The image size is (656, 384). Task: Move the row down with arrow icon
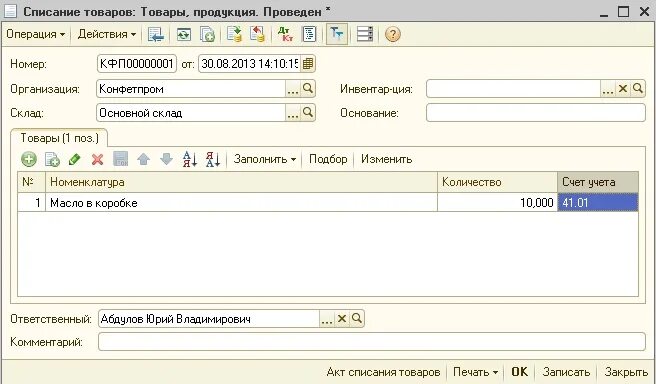tap(167, 159)
